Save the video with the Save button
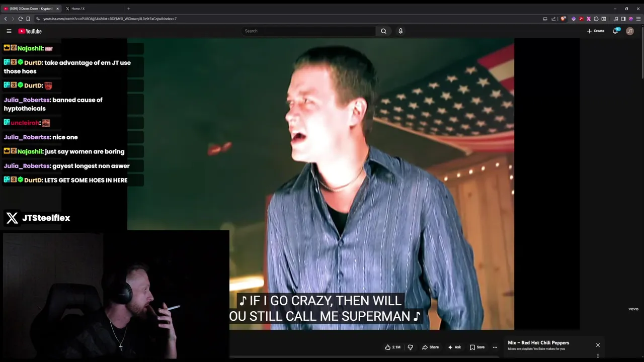This screenshot has width=644, height=362. point(477,347)
